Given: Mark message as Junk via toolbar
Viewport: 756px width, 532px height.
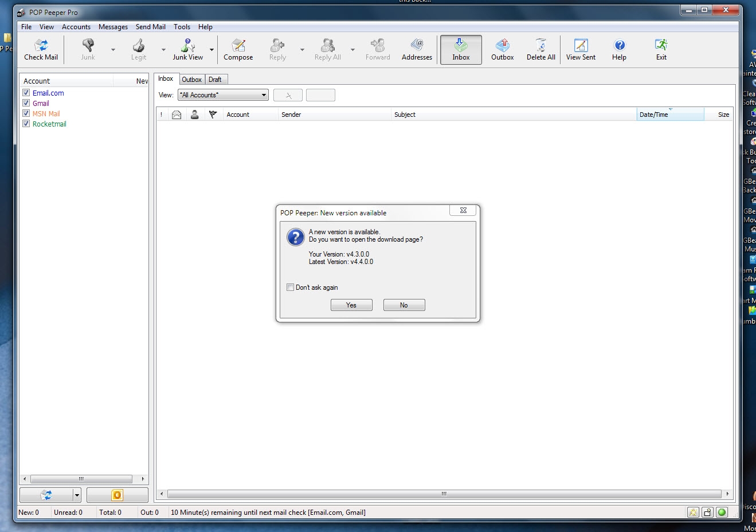Looking at the screenshot, I should tap(88, 49).
